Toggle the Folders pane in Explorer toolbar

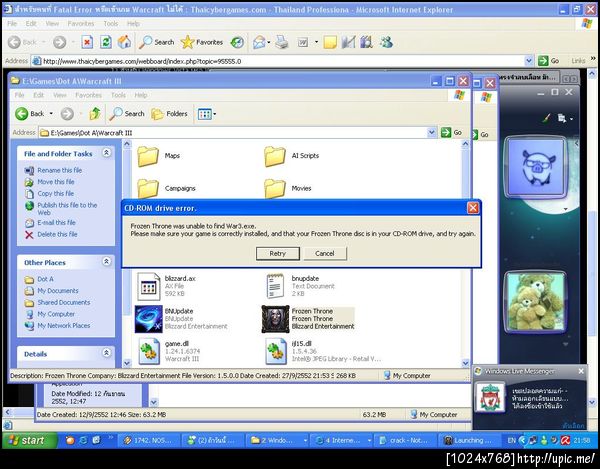[169, 114]
